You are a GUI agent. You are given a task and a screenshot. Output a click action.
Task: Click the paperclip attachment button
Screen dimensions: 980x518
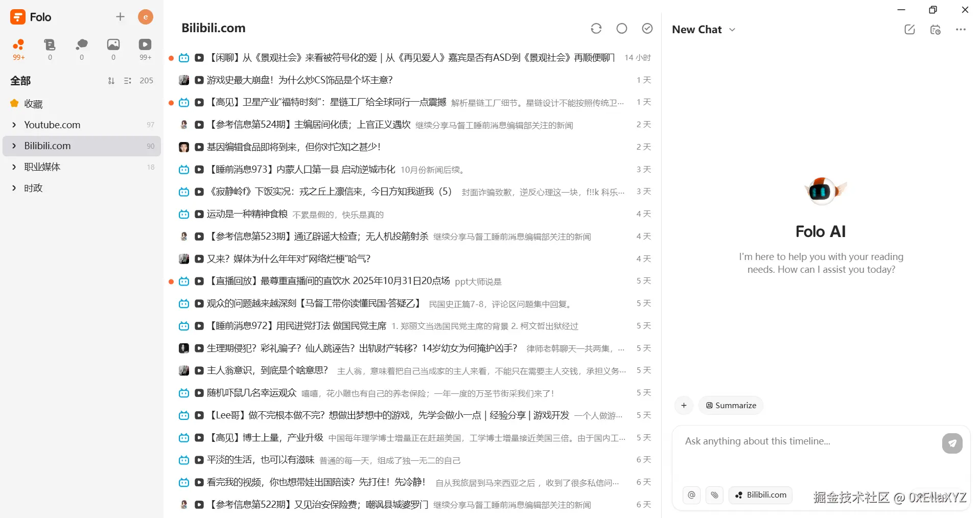click(714, 495)
